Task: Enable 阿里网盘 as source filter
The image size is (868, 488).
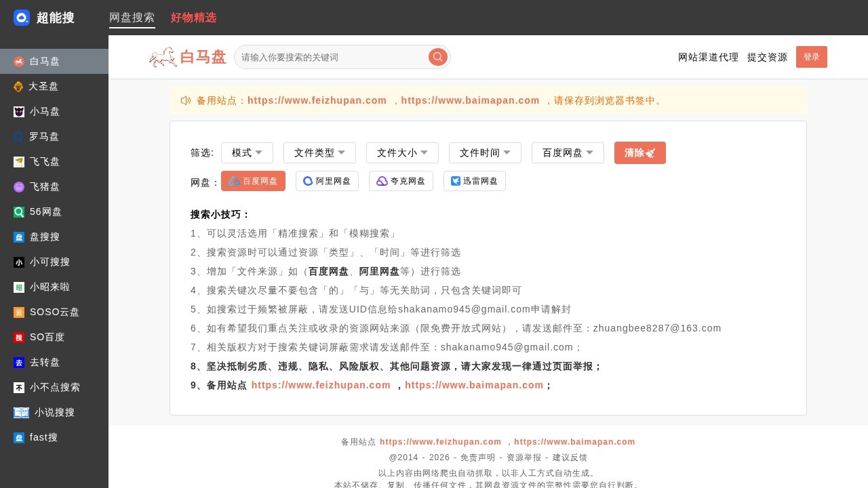Action: click(x=327, y=181)
